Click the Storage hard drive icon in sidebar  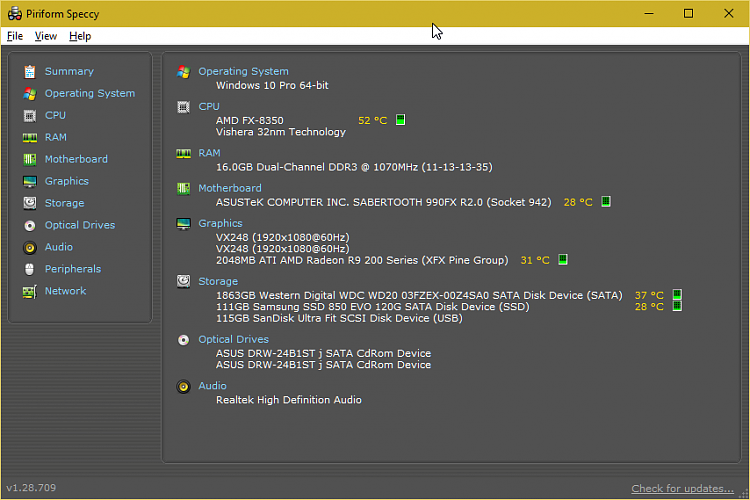(30, 203)
